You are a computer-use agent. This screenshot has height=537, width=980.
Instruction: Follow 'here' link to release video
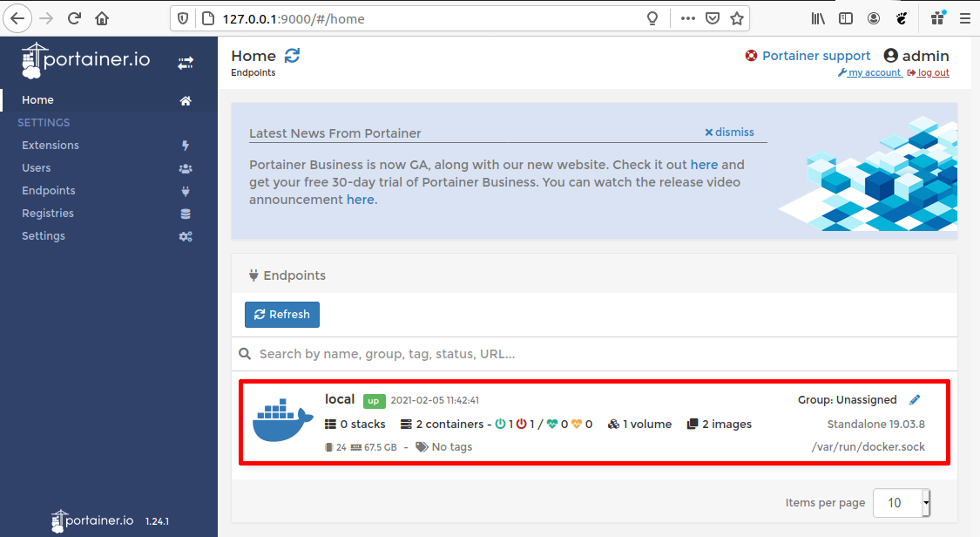point(361,200)
